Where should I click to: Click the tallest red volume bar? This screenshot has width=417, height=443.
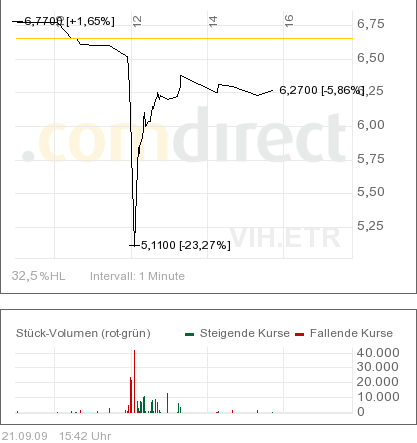click(x=134, y=381)
